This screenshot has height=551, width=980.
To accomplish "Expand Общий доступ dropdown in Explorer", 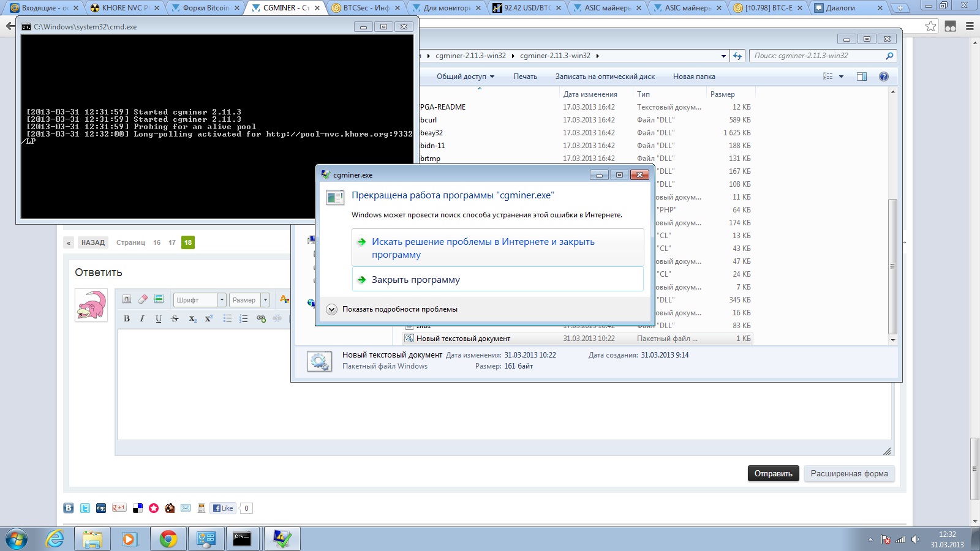I will (465, 77).
